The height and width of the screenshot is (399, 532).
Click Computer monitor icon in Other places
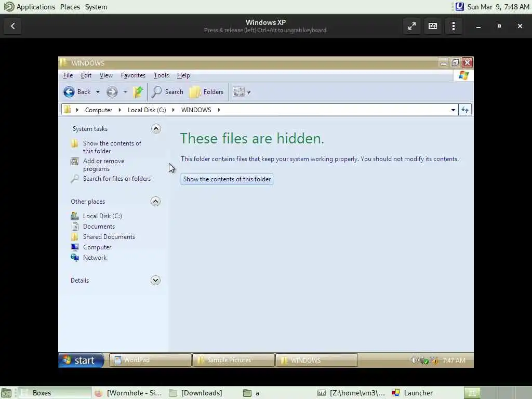(75, 247)
